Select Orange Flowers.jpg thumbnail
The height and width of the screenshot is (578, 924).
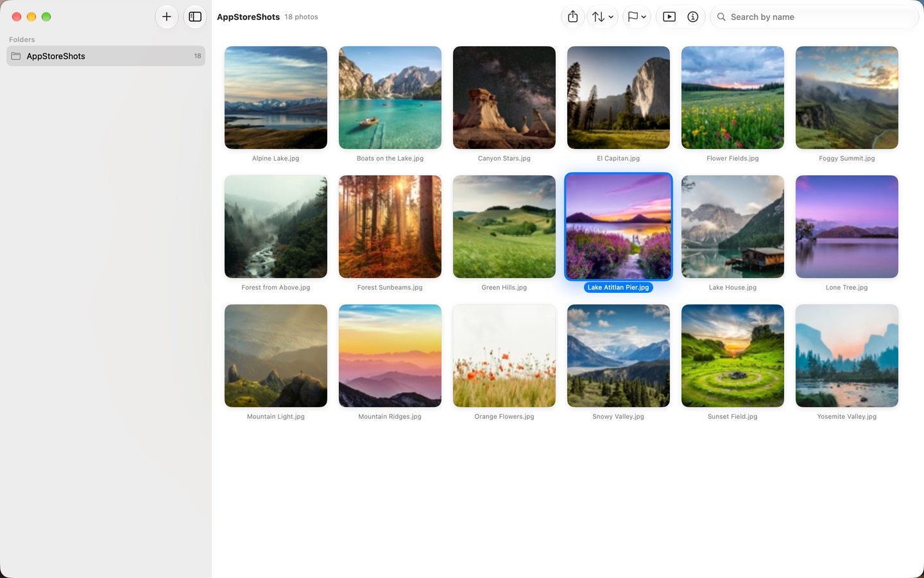point(504,356)
